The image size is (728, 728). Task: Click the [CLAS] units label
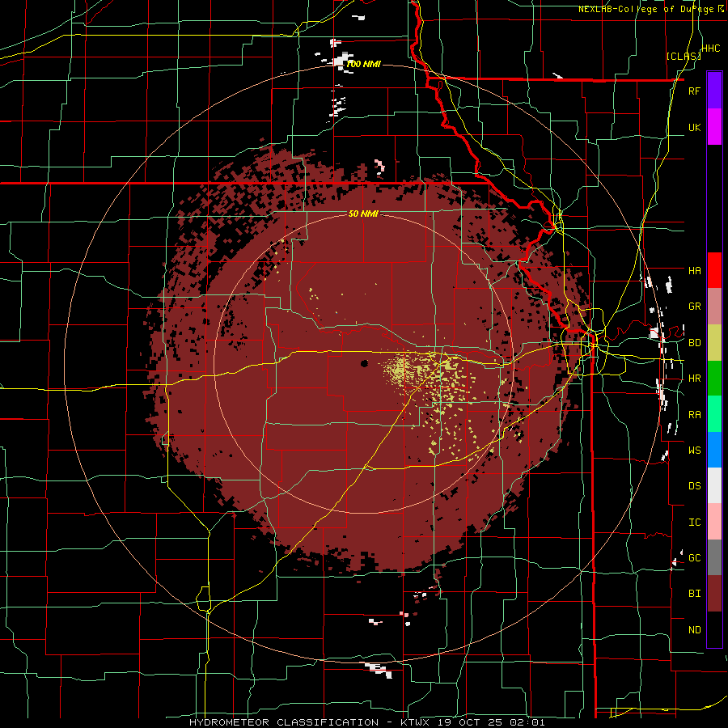[684, 56]
